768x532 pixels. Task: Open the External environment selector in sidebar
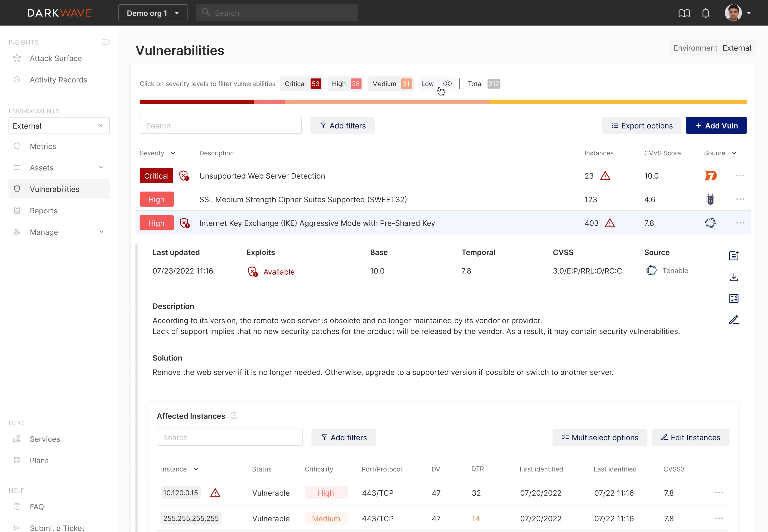(x=59, y=126)
